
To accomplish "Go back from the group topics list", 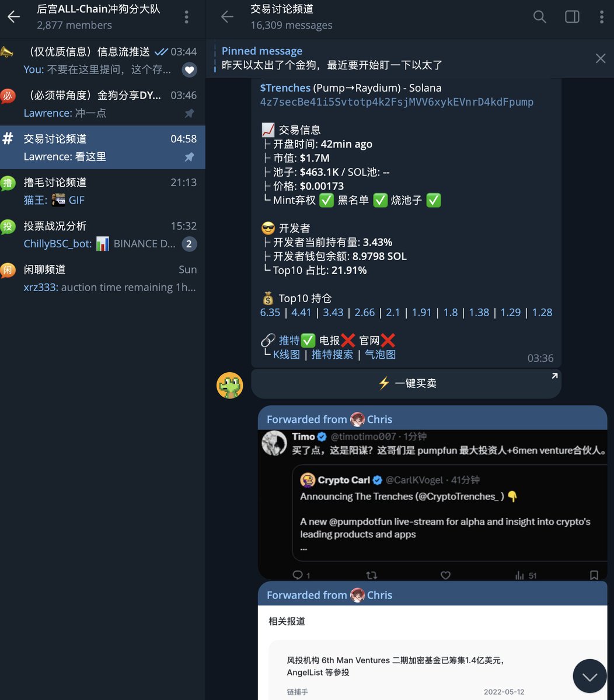I will point(13,16).
